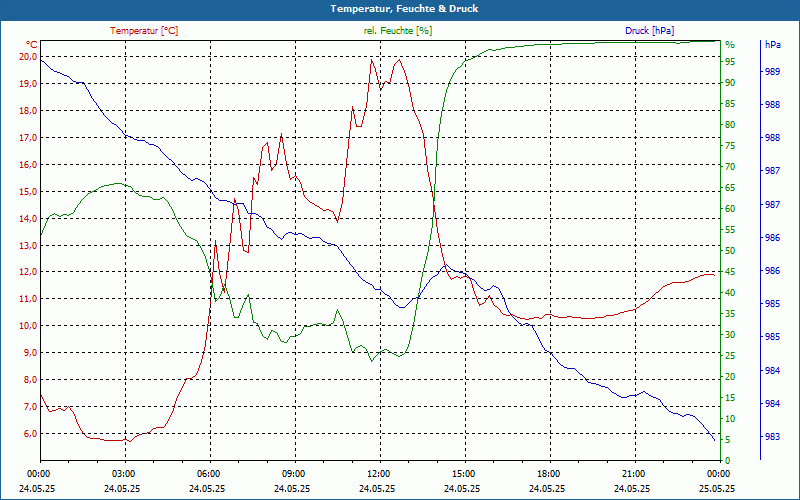Click the 7,0 temperature axis value
This screenshot has width=800, height=500.
click(x=29, y=407)
